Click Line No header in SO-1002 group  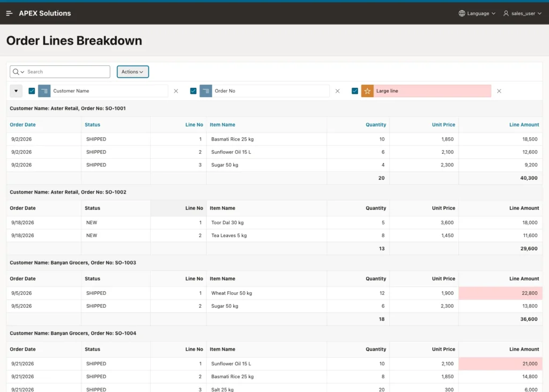click(x=194, y=208)
